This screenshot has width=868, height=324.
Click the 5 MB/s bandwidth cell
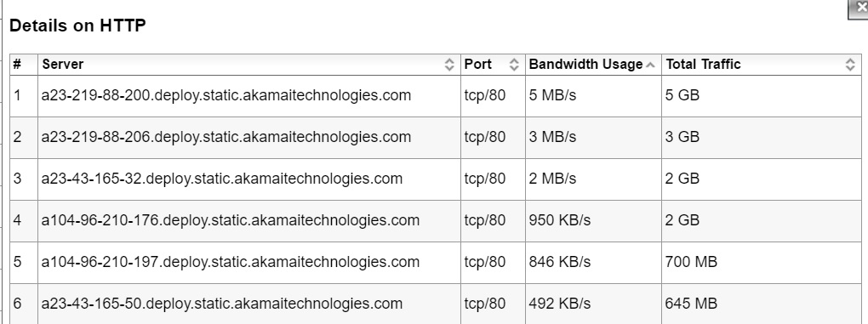[552, 95]
